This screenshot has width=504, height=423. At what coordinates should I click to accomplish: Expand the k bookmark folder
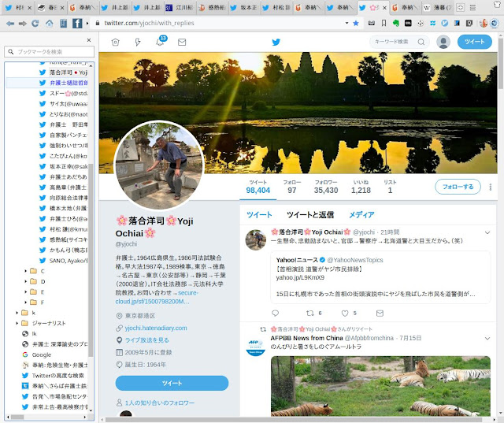pos(17,313)
